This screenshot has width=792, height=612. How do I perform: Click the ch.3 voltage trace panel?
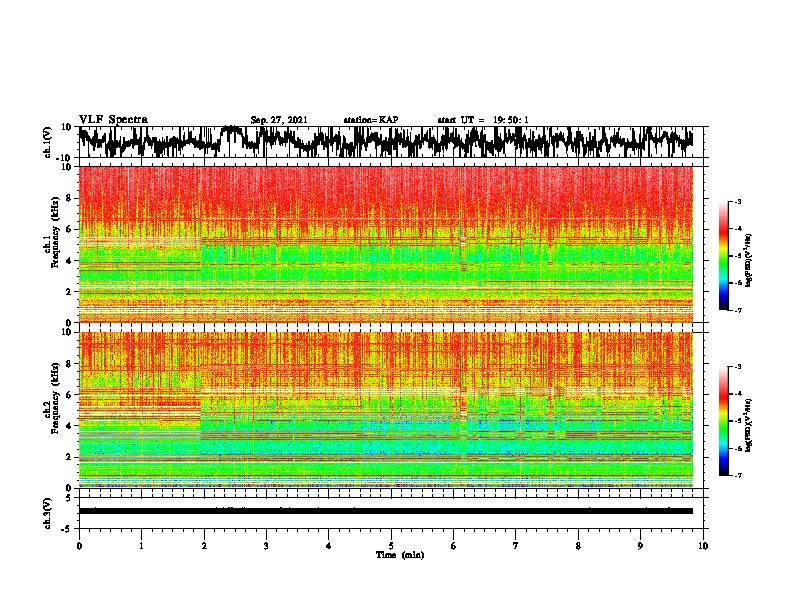(x=391, y=513)
